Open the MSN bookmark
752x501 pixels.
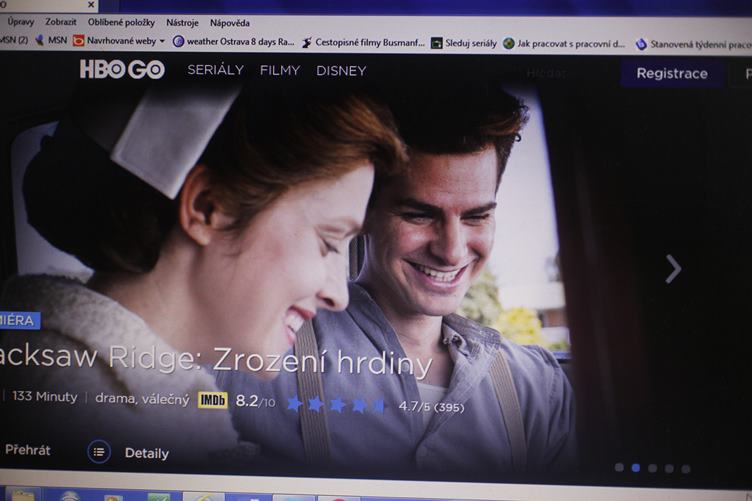click(51, 40)
